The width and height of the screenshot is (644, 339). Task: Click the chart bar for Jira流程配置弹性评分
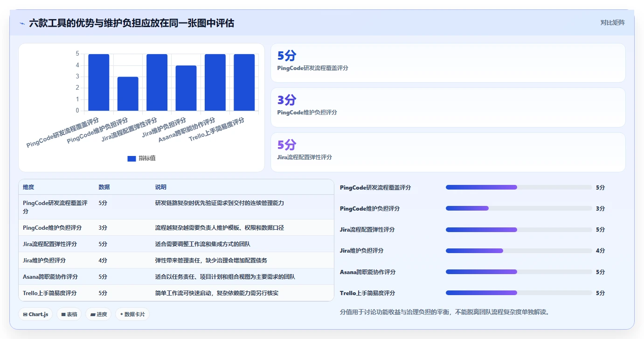click(157, 83)
